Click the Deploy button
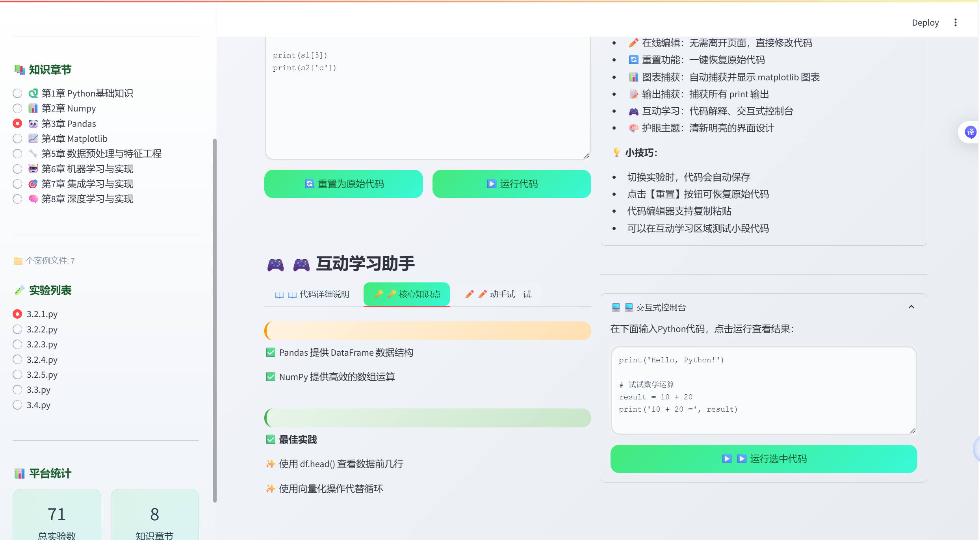This screenshot has width=980, height=540. tap(925, 22)
